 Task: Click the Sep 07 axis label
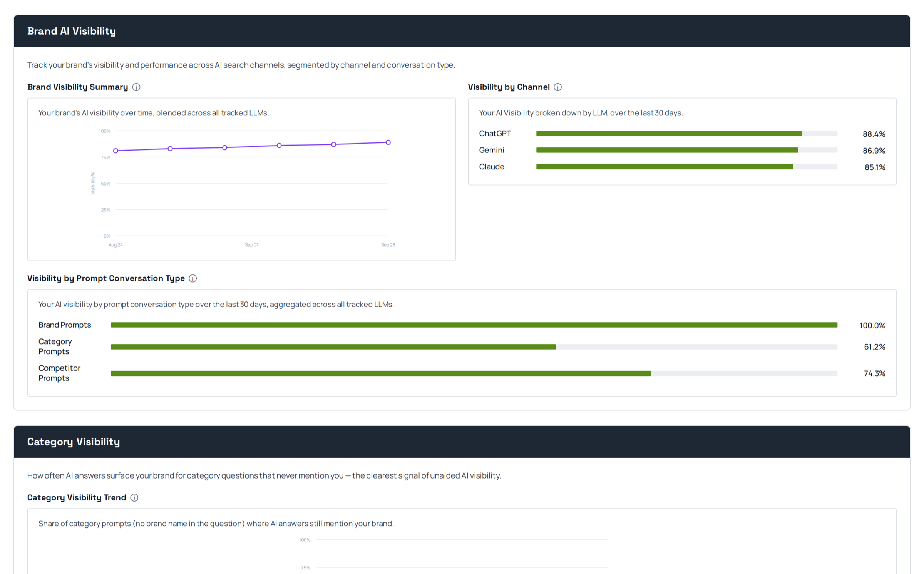(252, 245)
